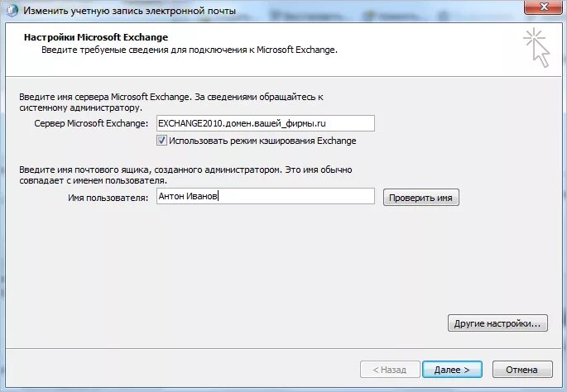Click the Назад back button
Screen dimensions: 567x392
pos(390,370)
